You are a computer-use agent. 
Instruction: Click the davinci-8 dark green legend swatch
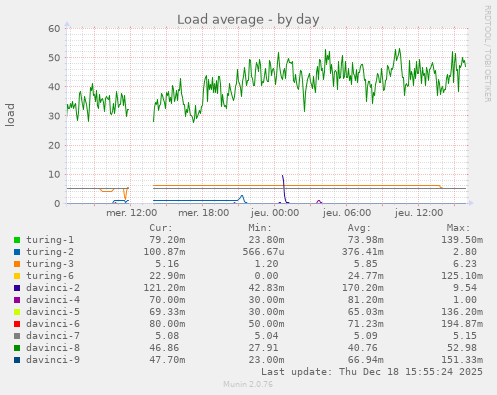click(x=17, y=348)
